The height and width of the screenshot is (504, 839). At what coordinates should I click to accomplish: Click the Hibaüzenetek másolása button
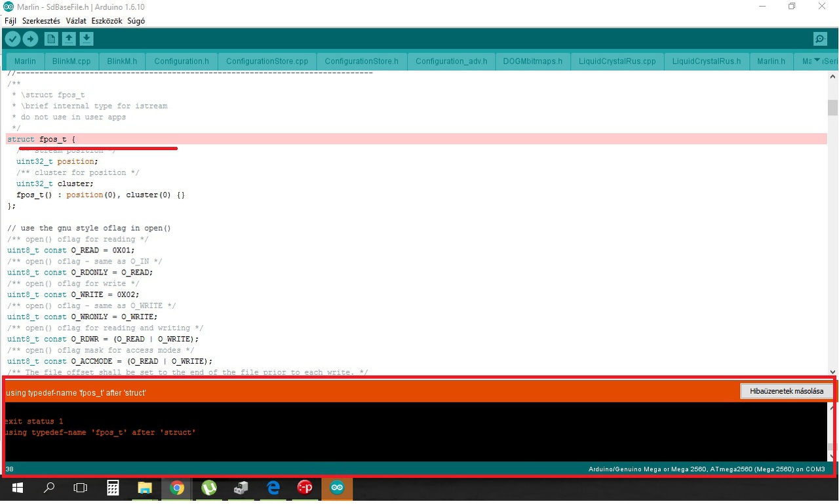click(x=787, y=391)
